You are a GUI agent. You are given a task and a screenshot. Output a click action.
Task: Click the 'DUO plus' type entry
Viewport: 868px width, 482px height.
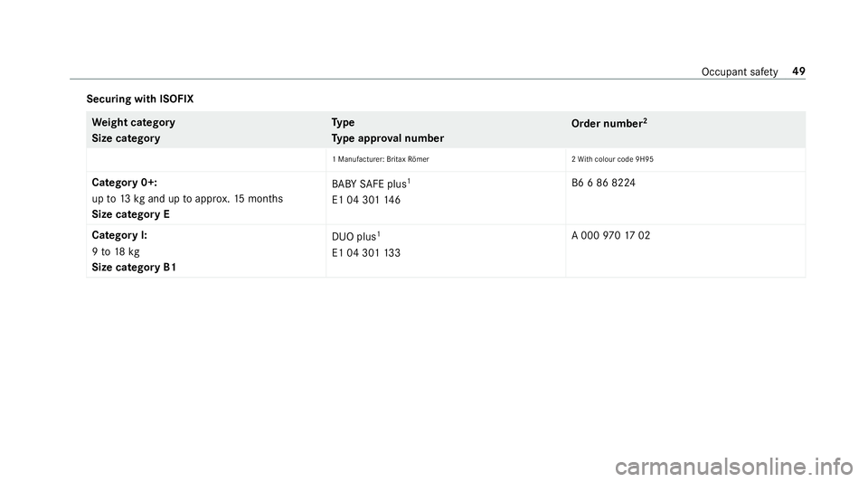click(356, 236)
